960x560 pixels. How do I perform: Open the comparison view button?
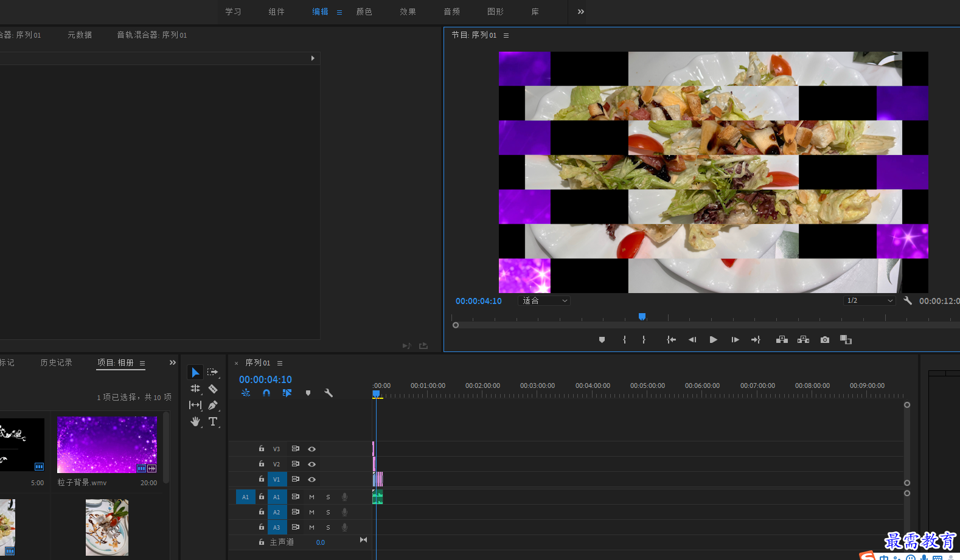[x=846, y=340]
